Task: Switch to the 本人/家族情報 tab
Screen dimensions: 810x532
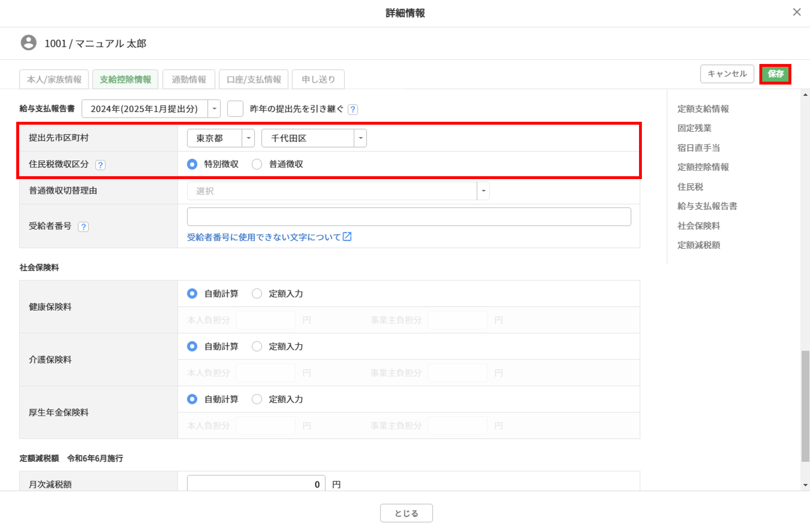Action: 54,79
